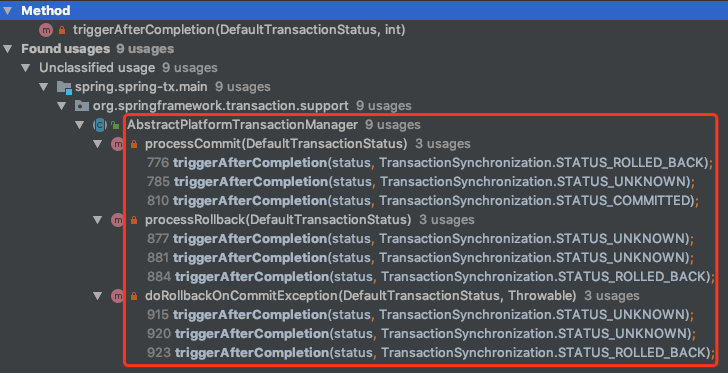Click the doRollbackOnCommitException method icon
Screen dimensions: 728x373
pos(117,295)
